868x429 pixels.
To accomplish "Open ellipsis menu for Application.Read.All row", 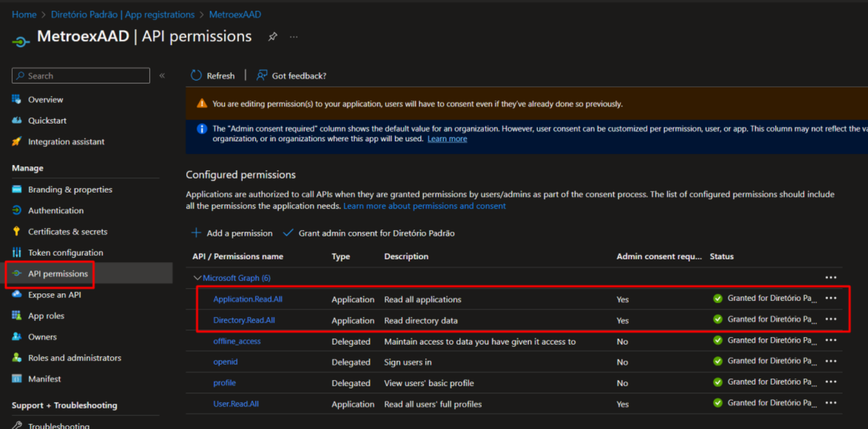I will [831, 298].
